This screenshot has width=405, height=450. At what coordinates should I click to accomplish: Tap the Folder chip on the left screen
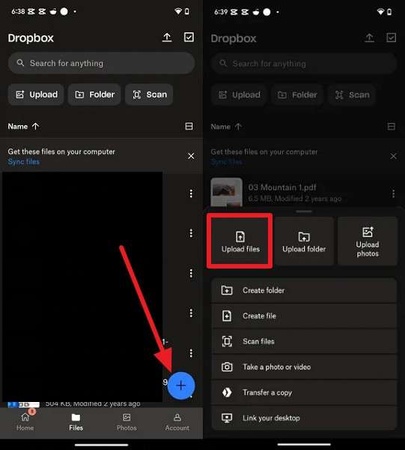pos(94,95)
